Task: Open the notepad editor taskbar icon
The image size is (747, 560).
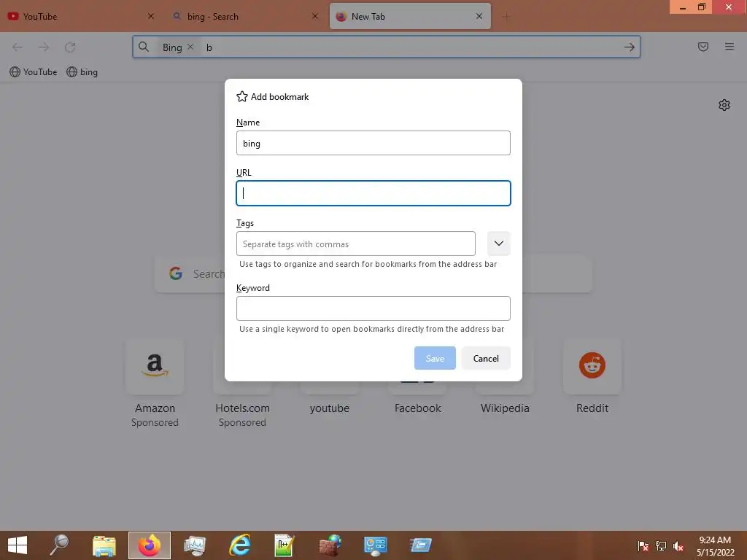Action: [285, 545]
